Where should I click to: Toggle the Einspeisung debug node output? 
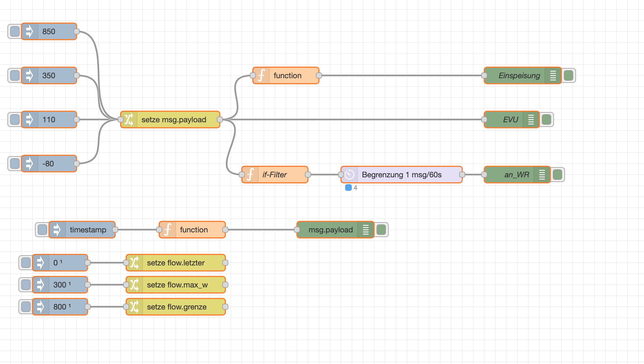pyautogui.click(x=568, y=75)
